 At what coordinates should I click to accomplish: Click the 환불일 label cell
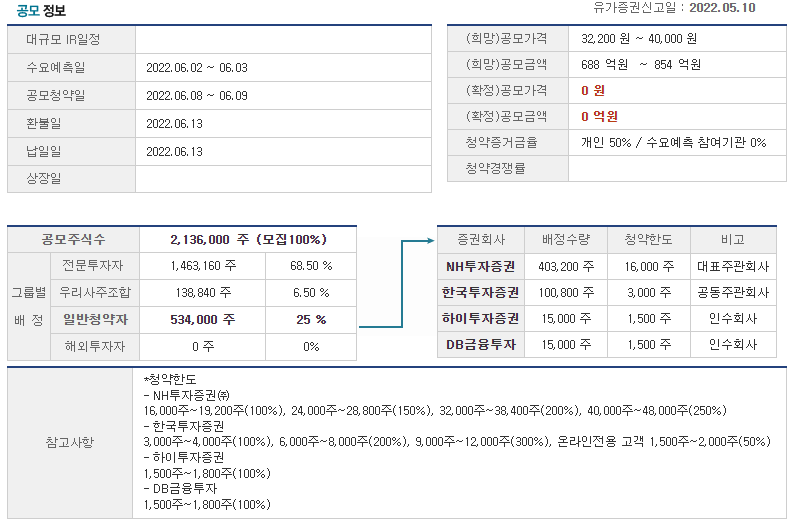point(72,124)
